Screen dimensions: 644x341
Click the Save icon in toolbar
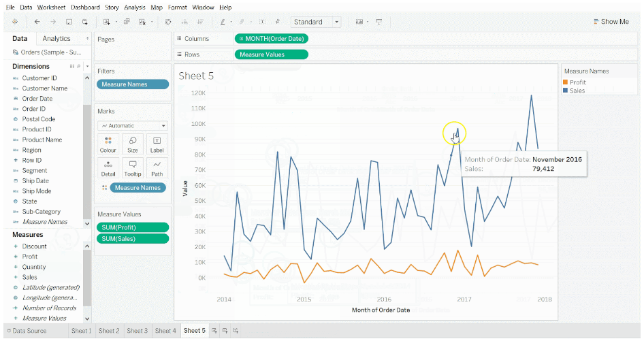68,22
